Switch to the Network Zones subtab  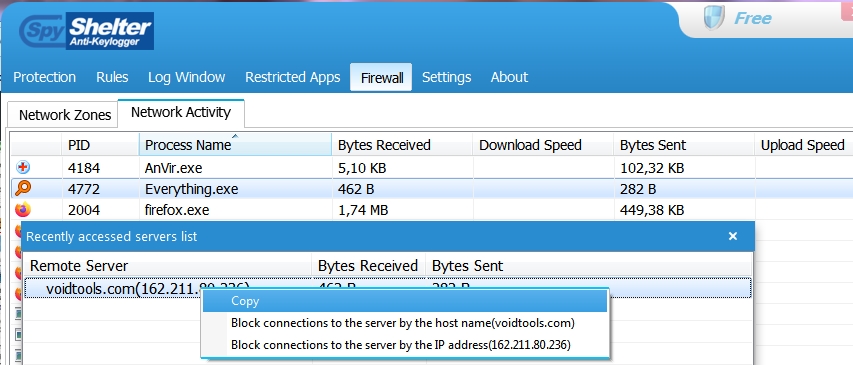pos(64,115)
